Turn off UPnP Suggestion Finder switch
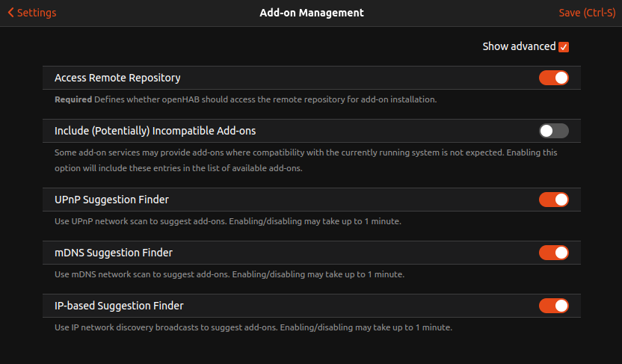Image resolution: width=622 pixels, height=364 pixels. [554, 200]
